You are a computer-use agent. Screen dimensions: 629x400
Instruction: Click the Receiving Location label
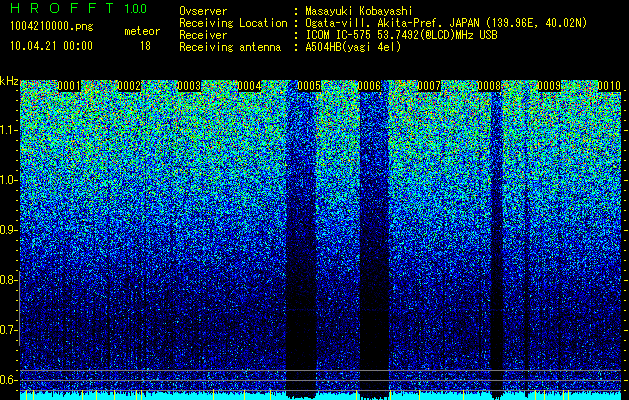(233, 23)
